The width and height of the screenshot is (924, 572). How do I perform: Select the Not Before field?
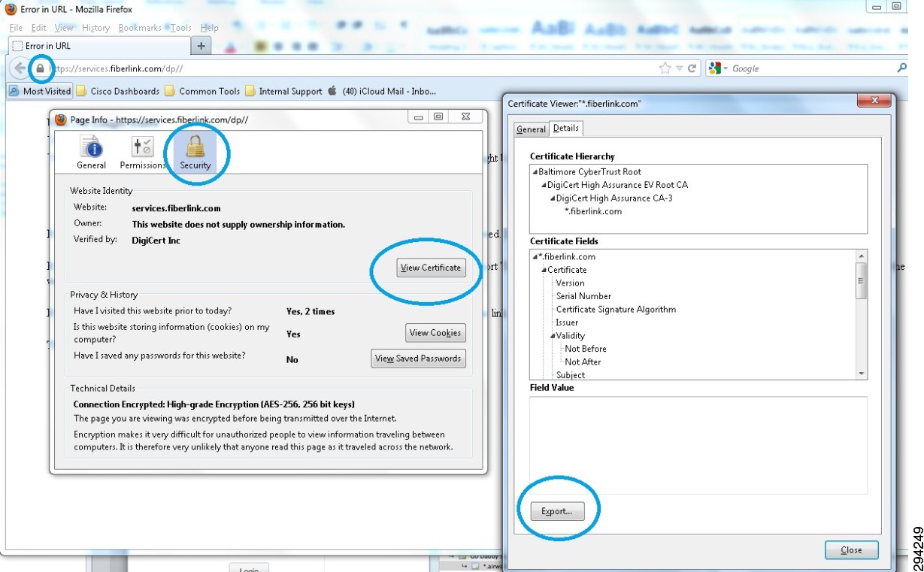tap(586, 349)
